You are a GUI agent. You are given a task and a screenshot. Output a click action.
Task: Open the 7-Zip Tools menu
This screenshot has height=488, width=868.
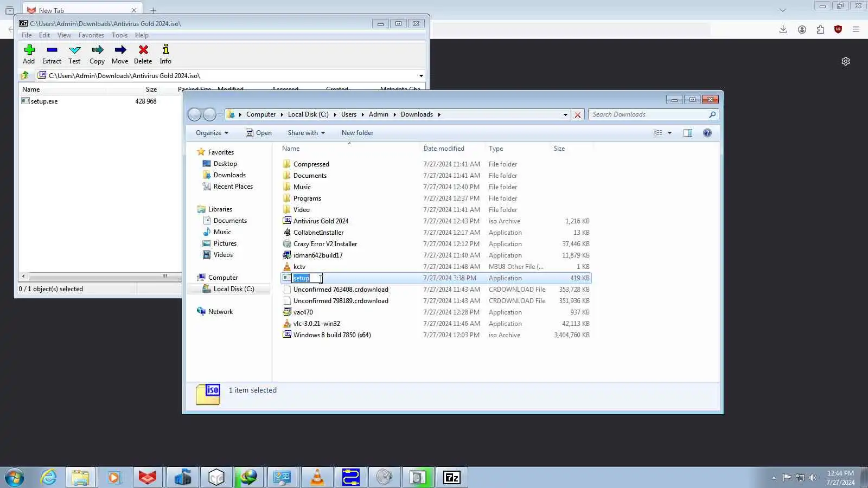point(119,35)
